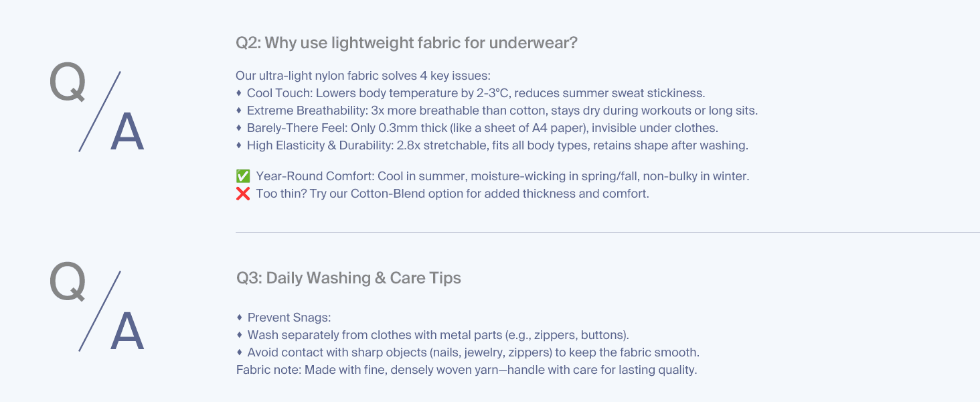Click the diamond bullet before Cool Touch
980x402 pixels.
239,93
